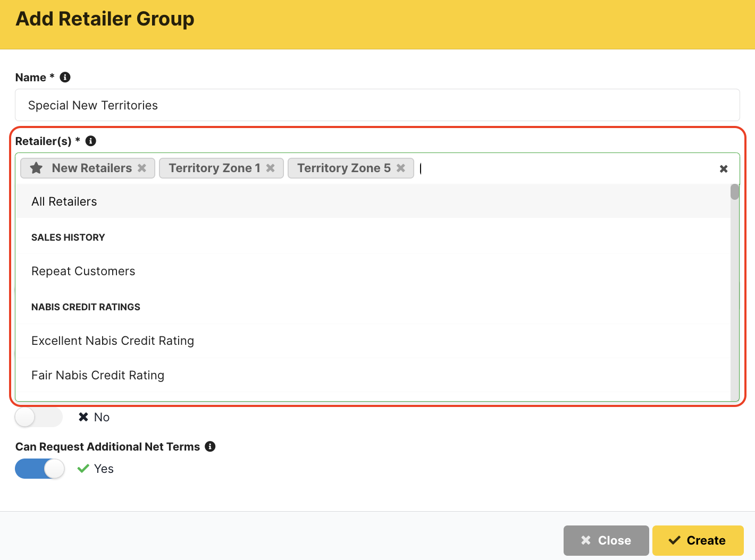Image resolution: width=755 pixels, height=560 pixels.
Task: Pick Fair Nabis Credit Rating option
Action: pyautogui.click(x=98, y=375)
